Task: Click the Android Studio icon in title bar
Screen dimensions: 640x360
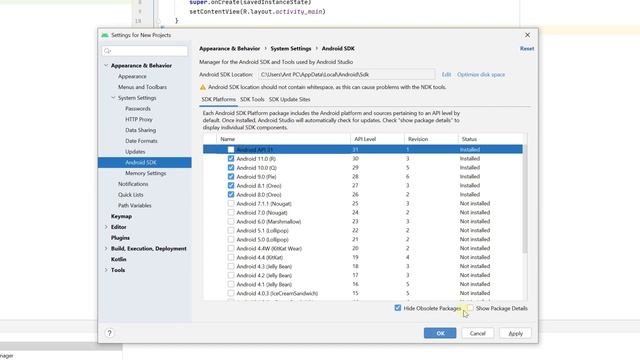Action: (105, 35)
